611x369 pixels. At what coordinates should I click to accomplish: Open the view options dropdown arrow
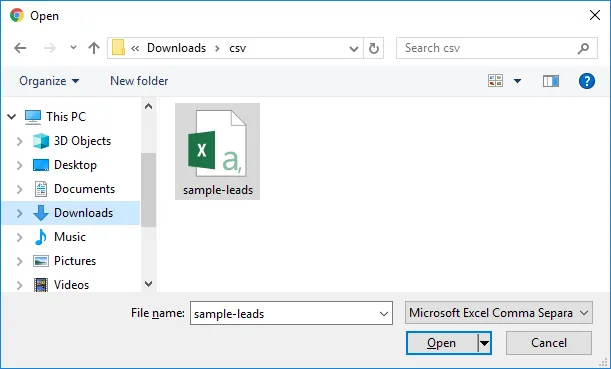pyautogui.click(x=517, y=81)
